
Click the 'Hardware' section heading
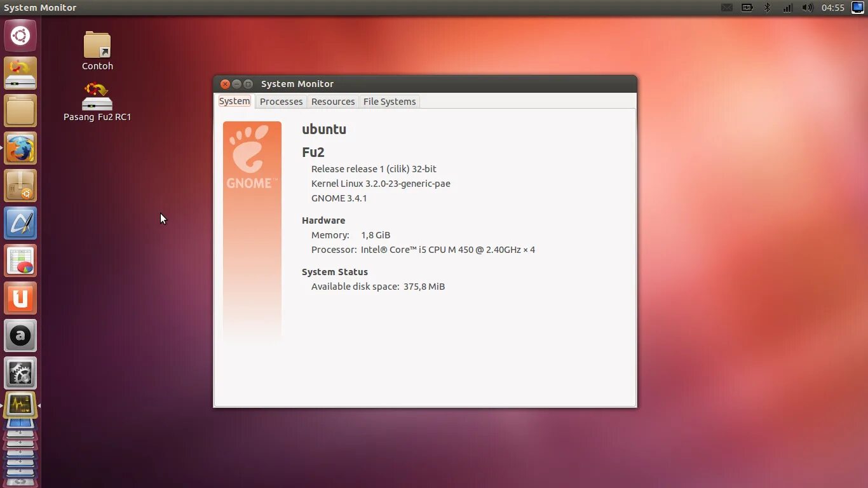[x=323, y=220]
